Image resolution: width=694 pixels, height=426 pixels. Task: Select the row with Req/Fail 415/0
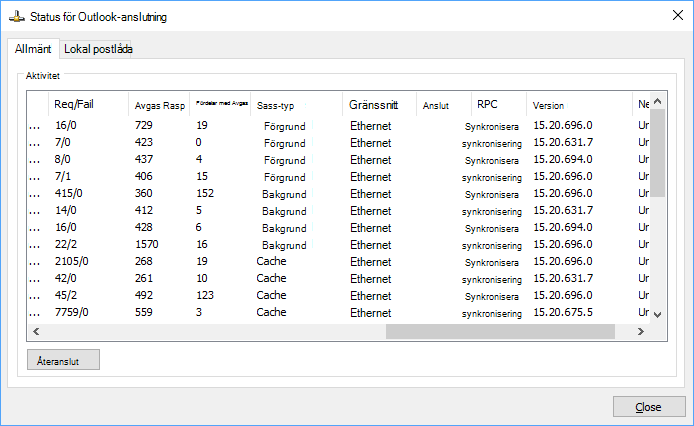339,194
